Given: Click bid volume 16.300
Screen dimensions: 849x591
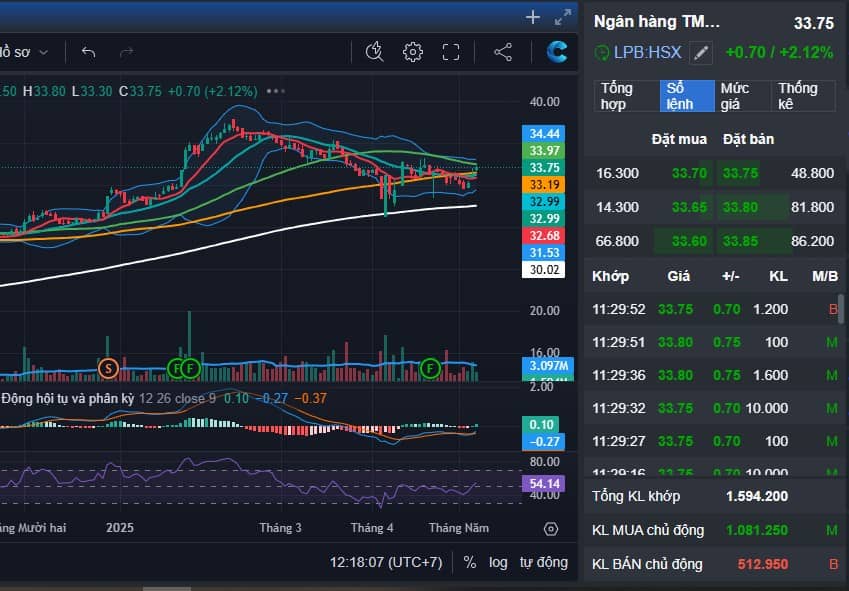Looking at the screenshot, I should pyautogui.click(x=617, y=173).
